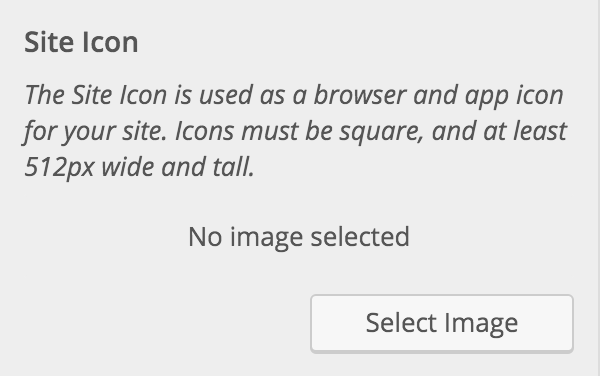This screenshot has height=376, width=604.
Task: Click the Select Image button
Action: pyautogui.click(x=442, y=324)
